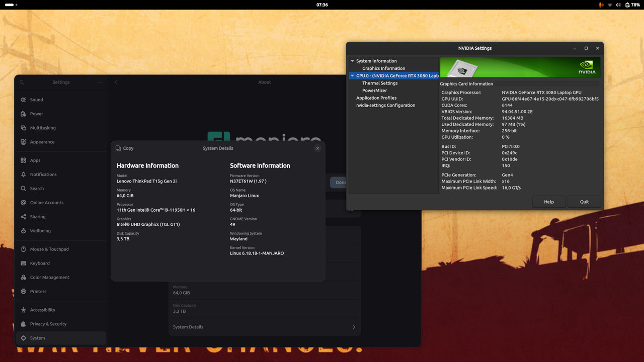Image resolution: width=644 pixels, height=362 pixels.
Task: Open Privacy & Security settings
Action: 61,324
